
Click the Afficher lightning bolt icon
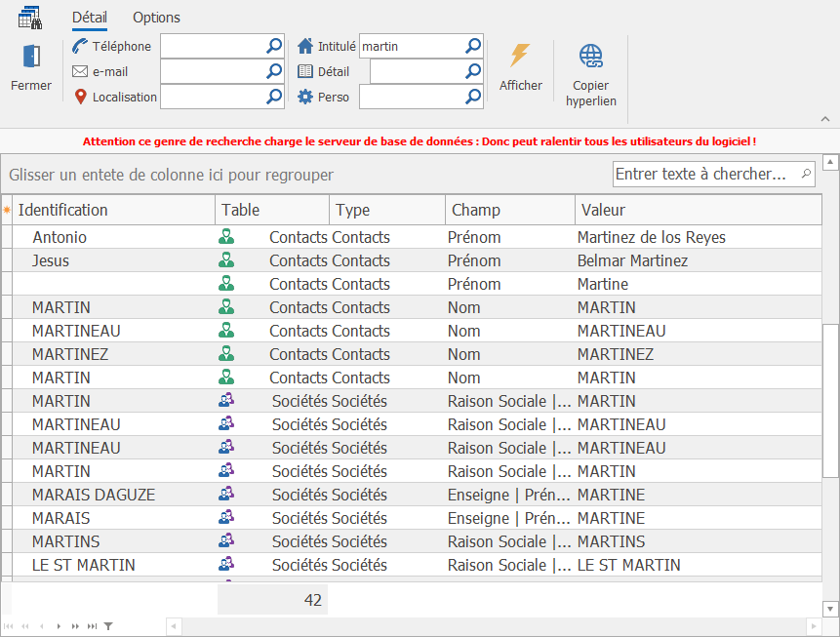(520, 56)
